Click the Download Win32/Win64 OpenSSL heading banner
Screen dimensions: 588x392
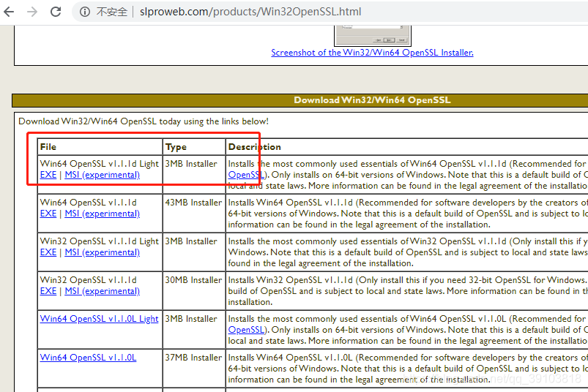point(300,100)
